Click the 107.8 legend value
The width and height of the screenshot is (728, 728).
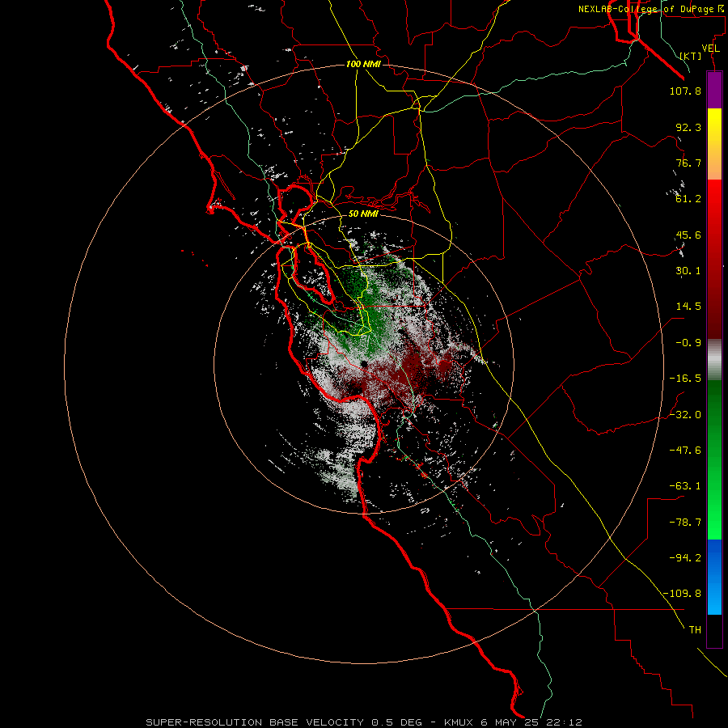pos(685,91)
